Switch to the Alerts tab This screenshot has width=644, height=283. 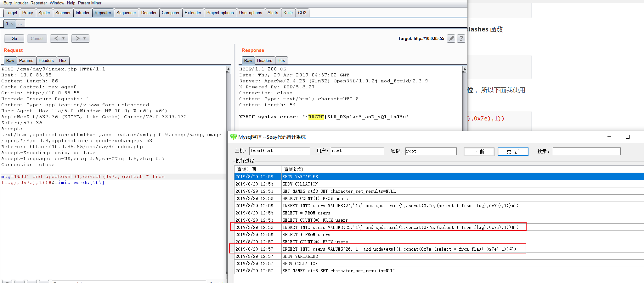click(x=273, y=13)
